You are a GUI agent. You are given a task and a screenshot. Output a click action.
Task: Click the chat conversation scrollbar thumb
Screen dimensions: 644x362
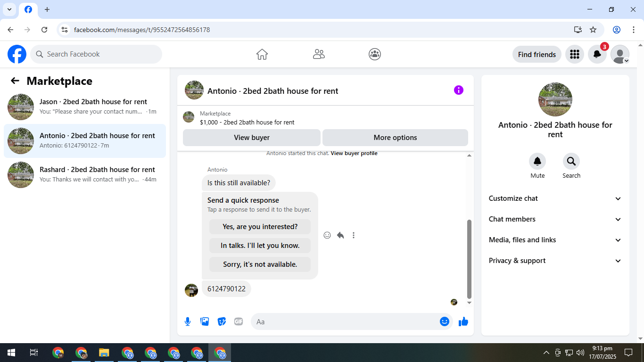tap(469, 259)
